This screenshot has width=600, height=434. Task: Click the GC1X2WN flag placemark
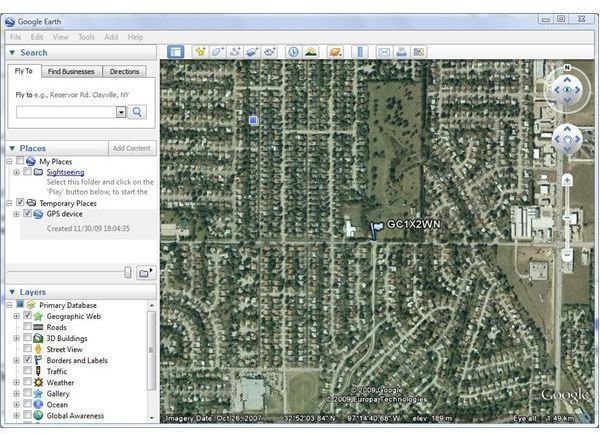[x=376, y=231]
